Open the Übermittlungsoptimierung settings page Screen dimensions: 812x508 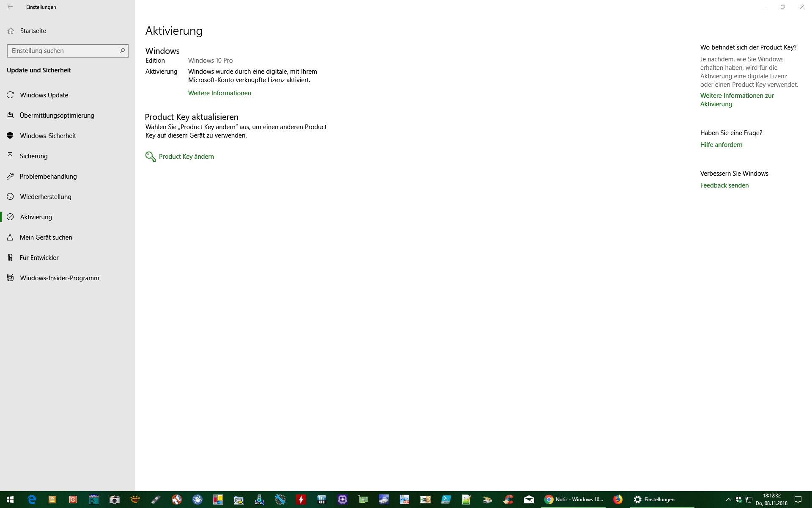pyautogui.click(x=57, y=116)
